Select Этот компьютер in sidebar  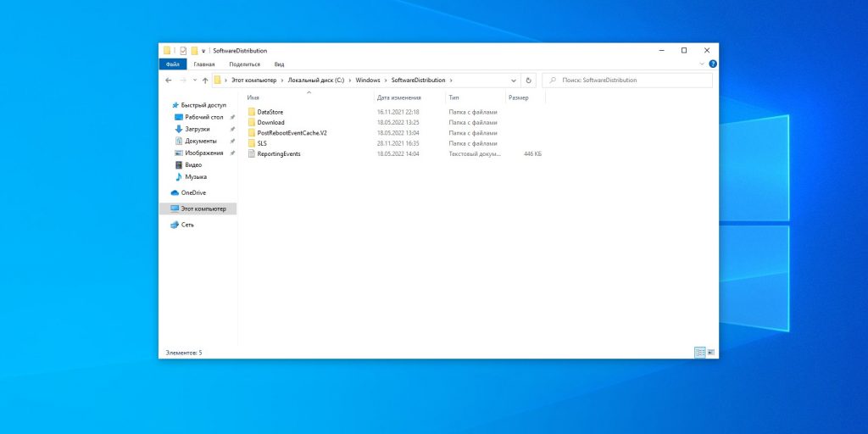(198, 209)
